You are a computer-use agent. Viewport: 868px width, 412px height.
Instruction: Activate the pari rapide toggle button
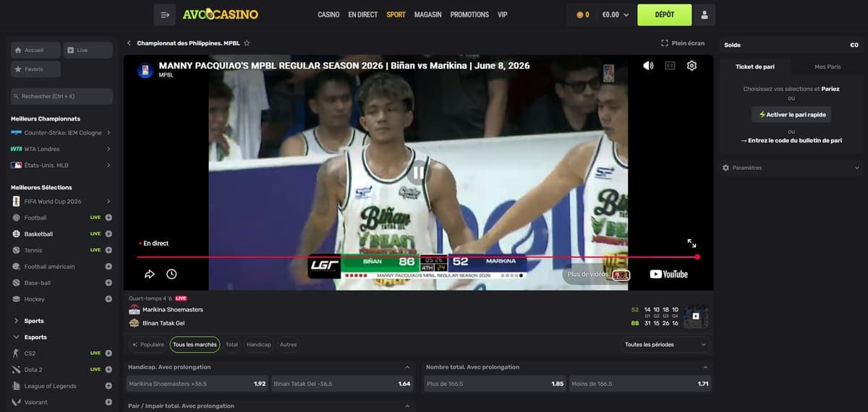(791, 115)
